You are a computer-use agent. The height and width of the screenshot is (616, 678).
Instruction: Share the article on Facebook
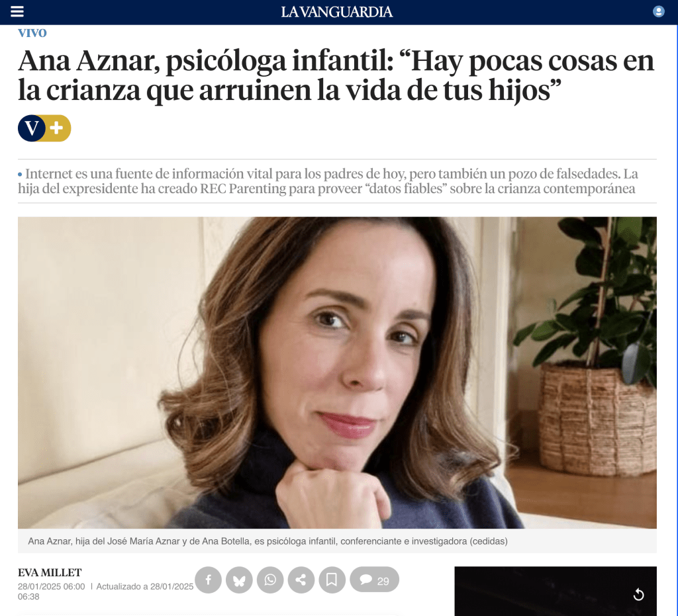[x=208, y=580]
